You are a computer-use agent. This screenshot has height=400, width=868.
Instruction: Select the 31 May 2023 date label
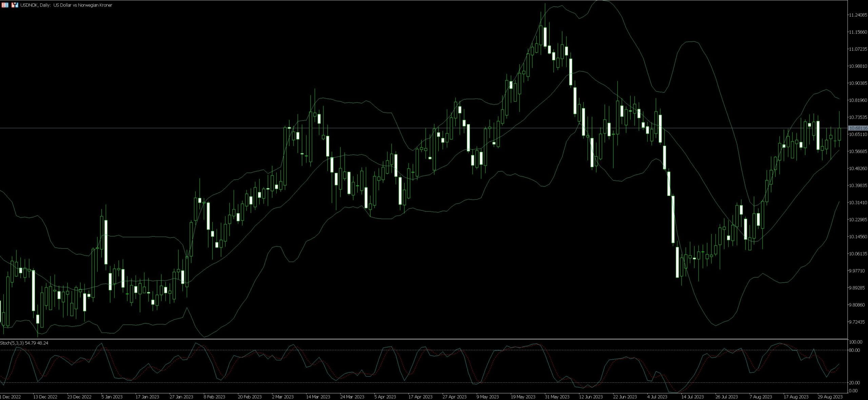[x=558, y=397]
